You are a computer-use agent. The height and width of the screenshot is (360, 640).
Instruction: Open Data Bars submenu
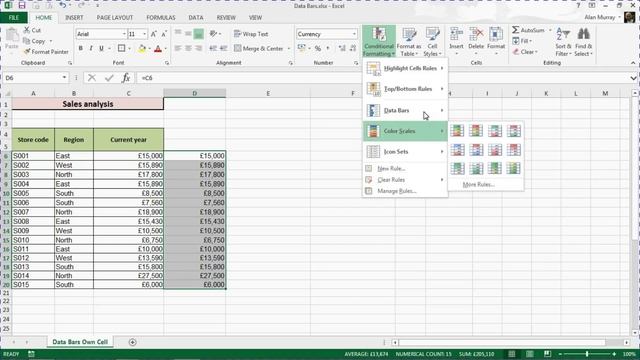(x=405, y=110)
